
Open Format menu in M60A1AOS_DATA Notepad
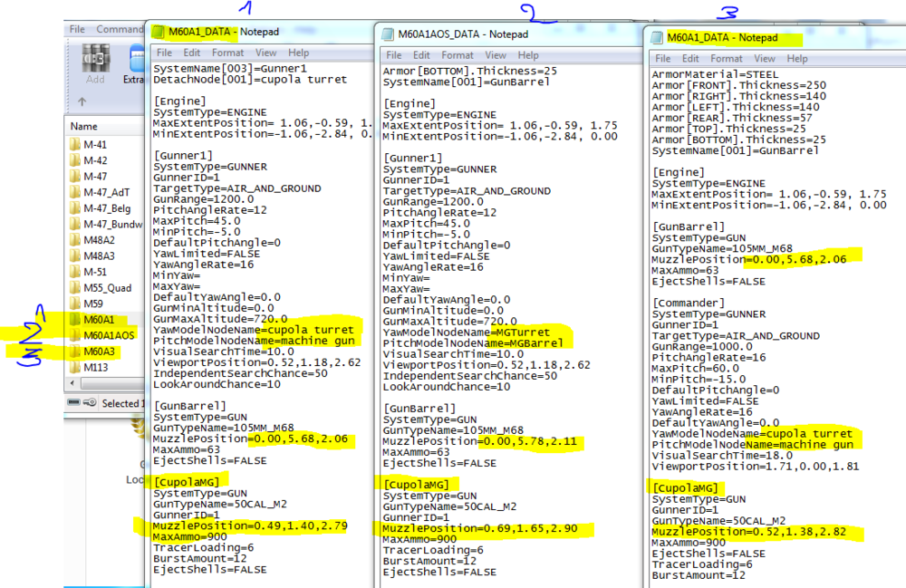coord(457,55)
